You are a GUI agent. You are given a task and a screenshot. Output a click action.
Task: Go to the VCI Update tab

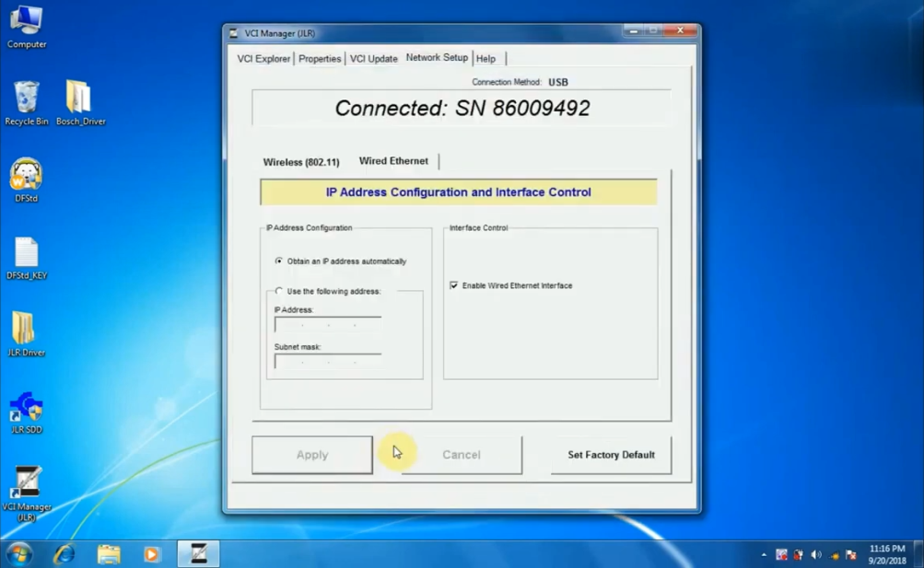click(x=374, y=58)
